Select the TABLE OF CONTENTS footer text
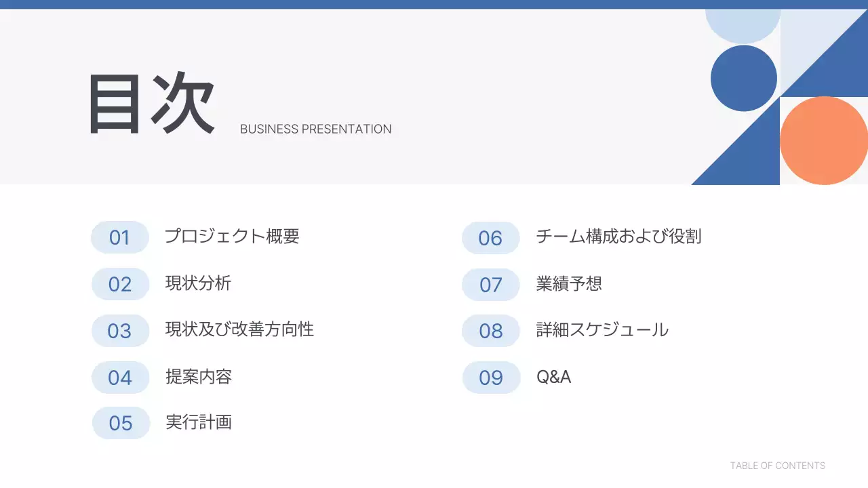 pyautogui.click(x=777, y=466)
